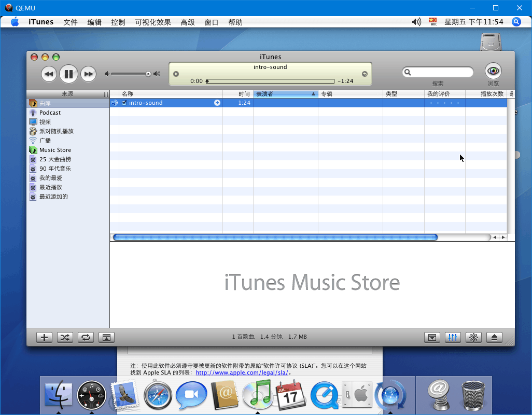
Task: Open search options magnifier icon
Action: [408, 72]
